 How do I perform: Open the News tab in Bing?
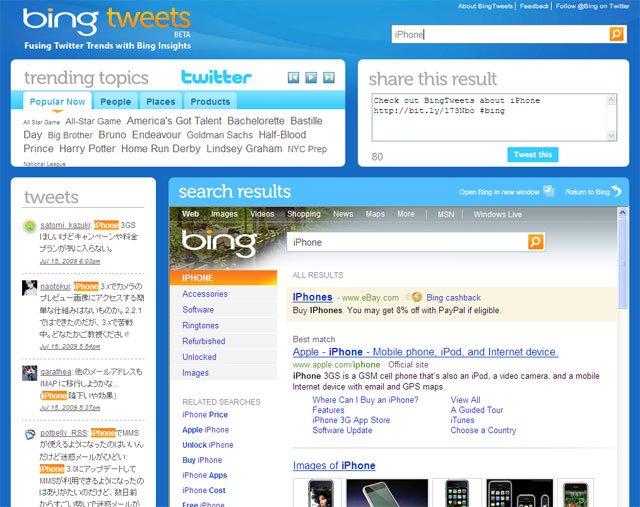343,214
